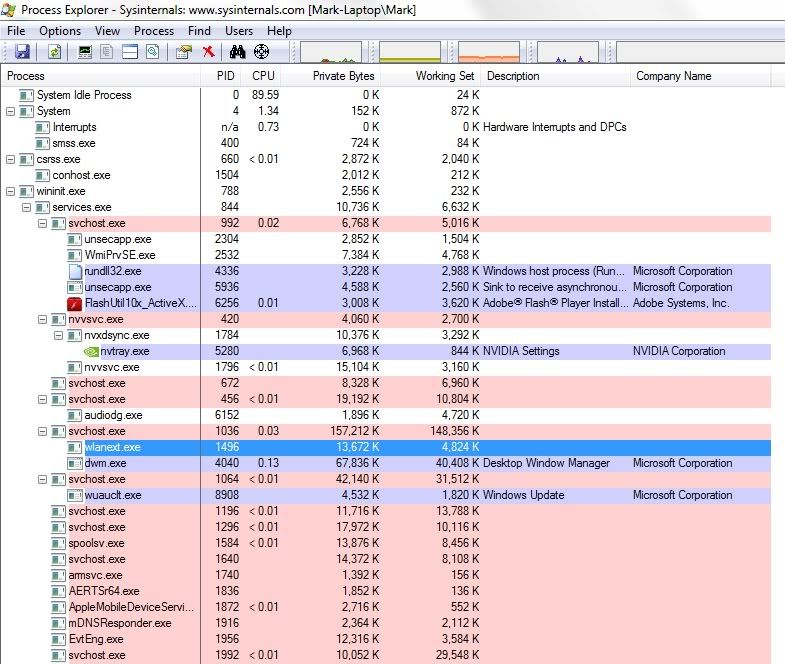The image size is (785, 664).
Task: Collapse svchost.exe PID 1036 node
Action: coord(42,431)
